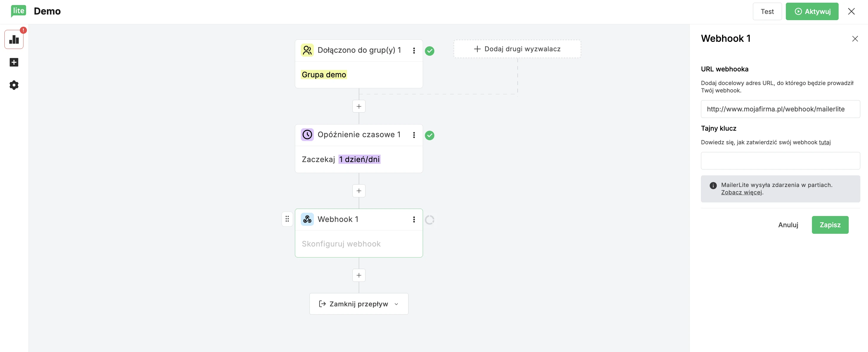Image resolution: width=868 pixels, height=352 pixels.
Task: Click the Zapisz save button
Action: [830, 225]
